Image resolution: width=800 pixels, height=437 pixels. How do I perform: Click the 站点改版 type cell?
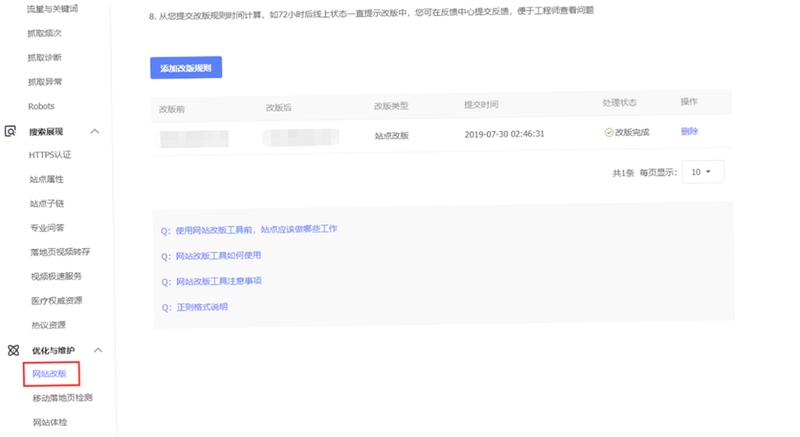(392, 136)
